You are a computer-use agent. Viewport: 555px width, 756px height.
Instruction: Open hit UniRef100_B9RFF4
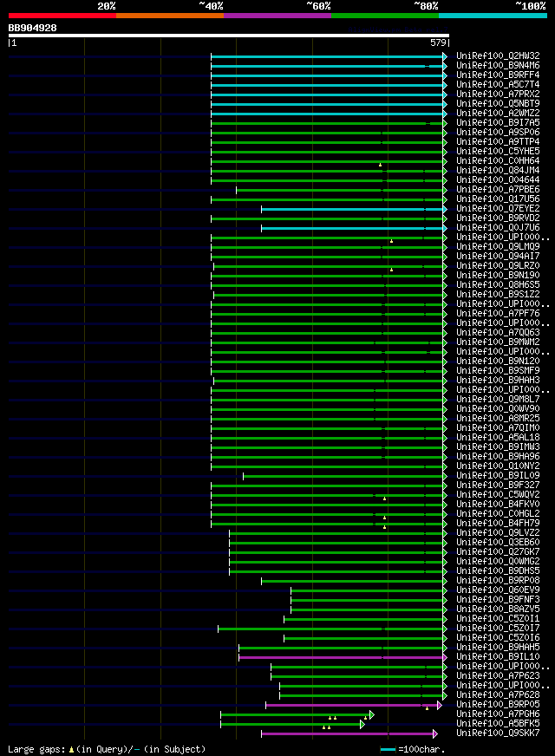click(x=498, y=75)
